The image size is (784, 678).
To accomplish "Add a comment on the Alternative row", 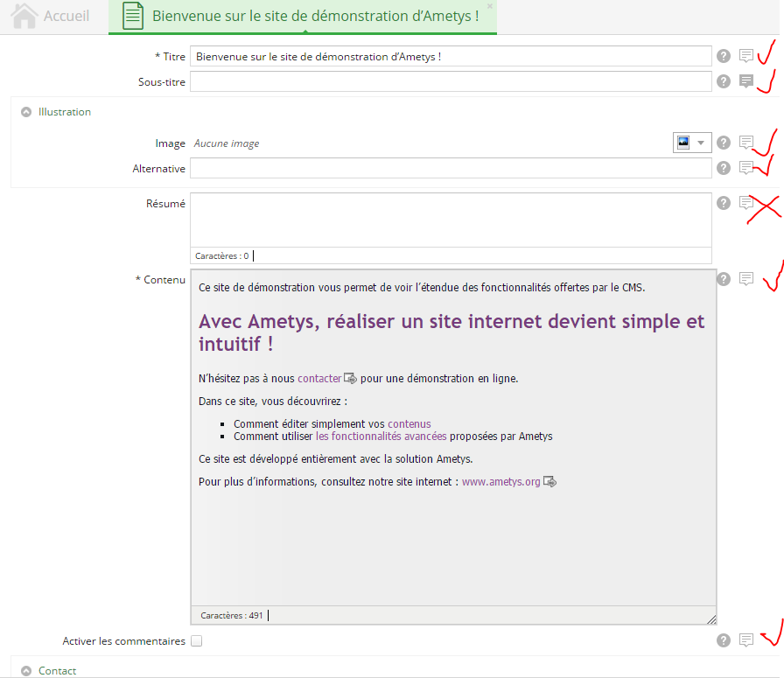I will (746, 167).
